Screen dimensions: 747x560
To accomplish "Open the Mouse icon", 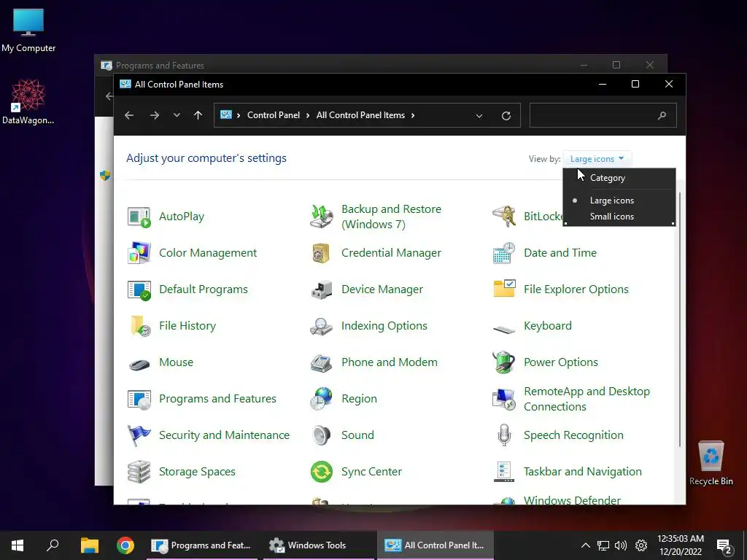I will [x=139, y=365].
